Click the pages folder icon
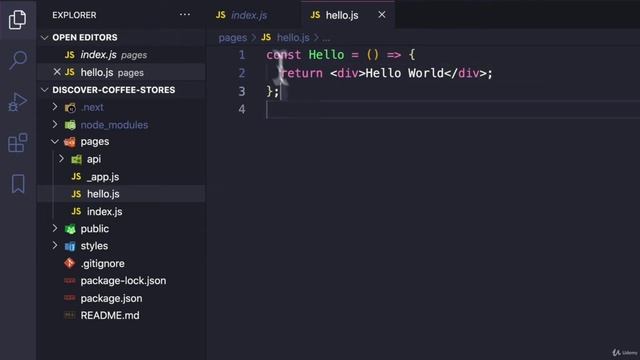This screenshot has width=640, height=360. (70, 142)
